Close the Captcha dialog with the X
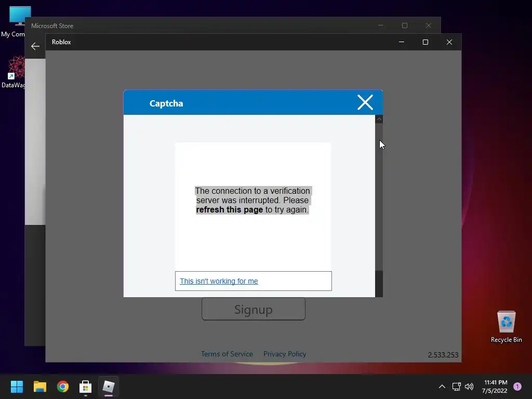 tap(365, 102)
